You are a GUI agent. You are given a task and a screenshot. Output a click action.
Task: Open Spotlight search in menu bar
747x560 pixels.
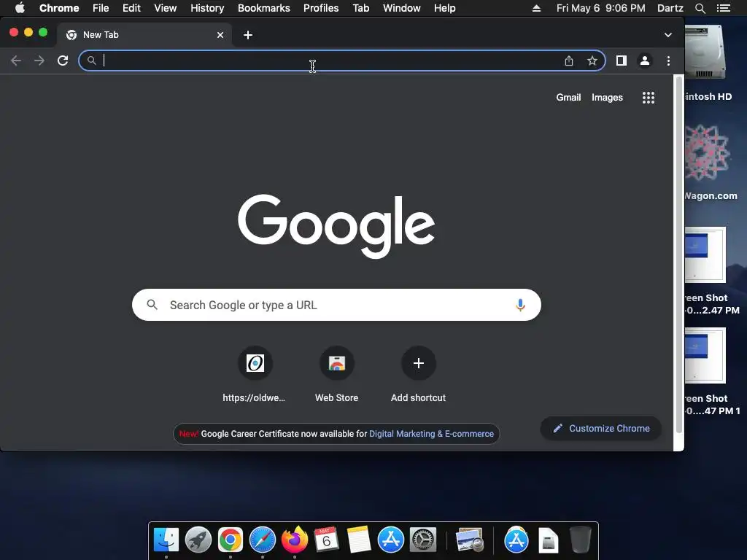coord(700,8)
